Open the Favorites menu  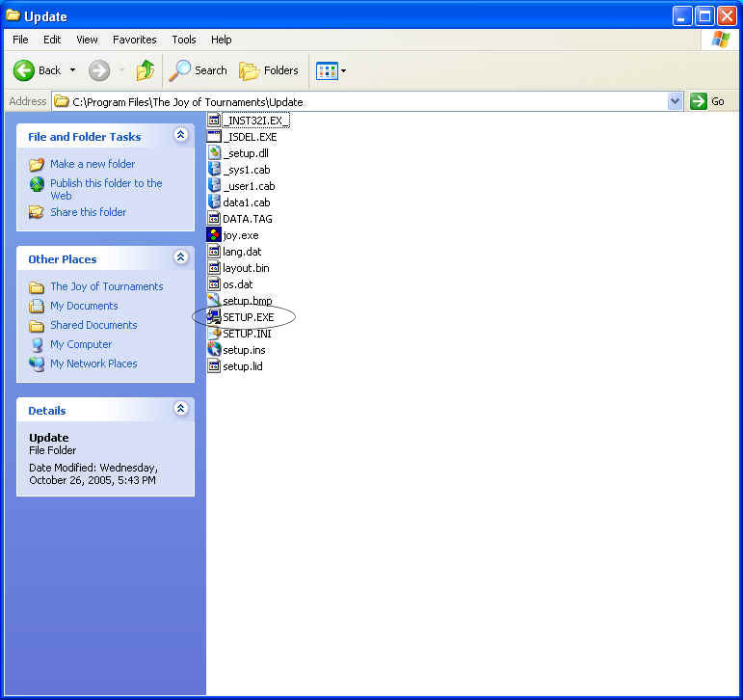(134, 40)
